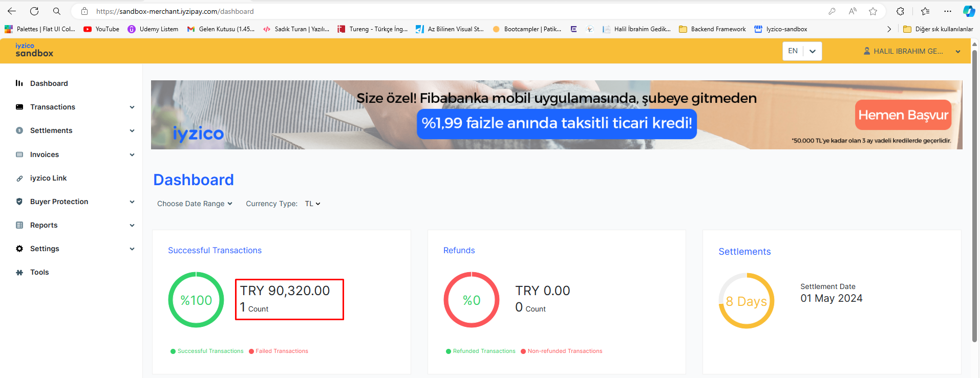Toggle Failed Transactions legend item
This screenshot has height=378, width=980.
279,351
